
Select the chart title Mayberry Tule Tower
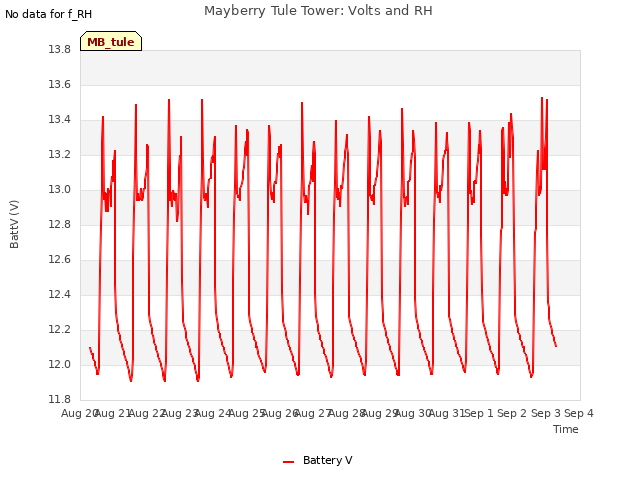coord(318,11)
